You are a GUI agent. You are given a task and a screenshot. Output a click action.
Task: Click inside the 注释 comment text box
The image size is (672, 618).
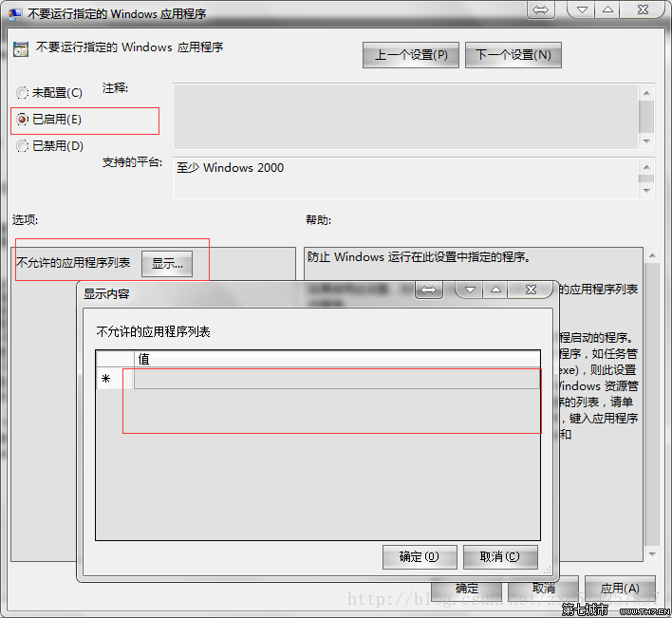405,117
